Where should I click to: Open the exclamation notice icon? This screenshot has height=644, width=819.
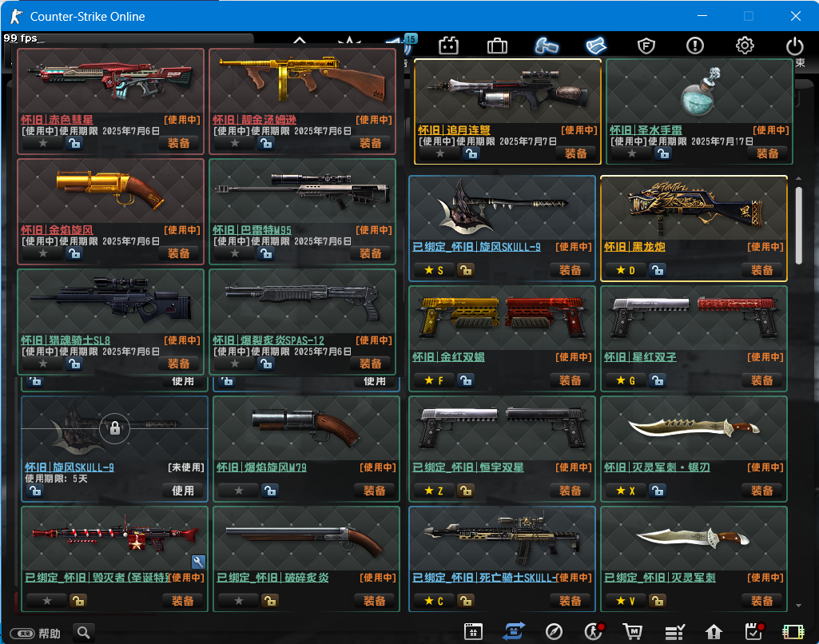[x=694, y=46]
